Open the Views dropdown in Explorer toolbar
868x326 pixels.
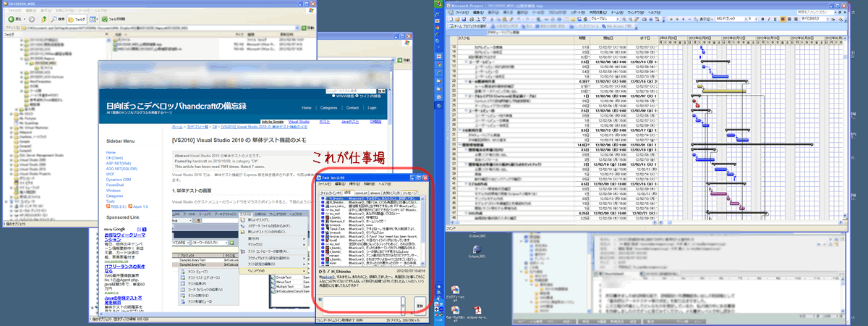tap(94, 19)
